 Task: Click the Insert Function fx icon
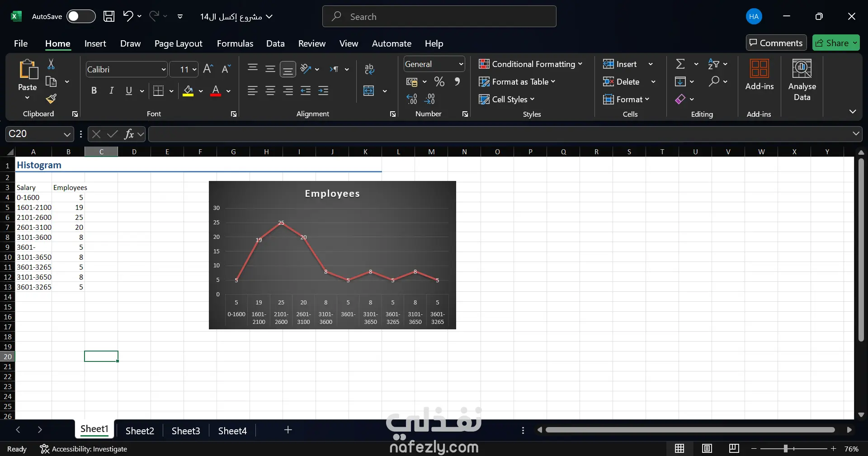(x=129, y=134)
